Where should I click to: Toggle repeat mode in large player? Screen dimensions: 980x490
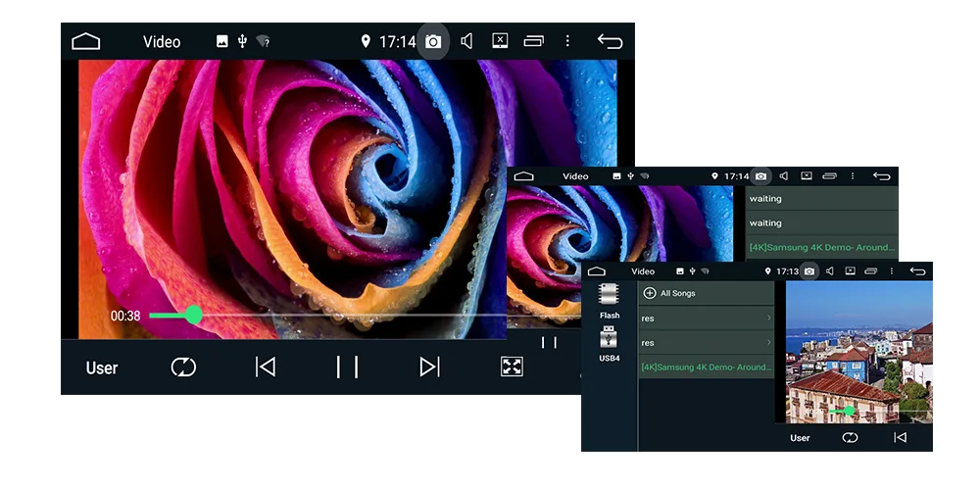coord(183,367)
